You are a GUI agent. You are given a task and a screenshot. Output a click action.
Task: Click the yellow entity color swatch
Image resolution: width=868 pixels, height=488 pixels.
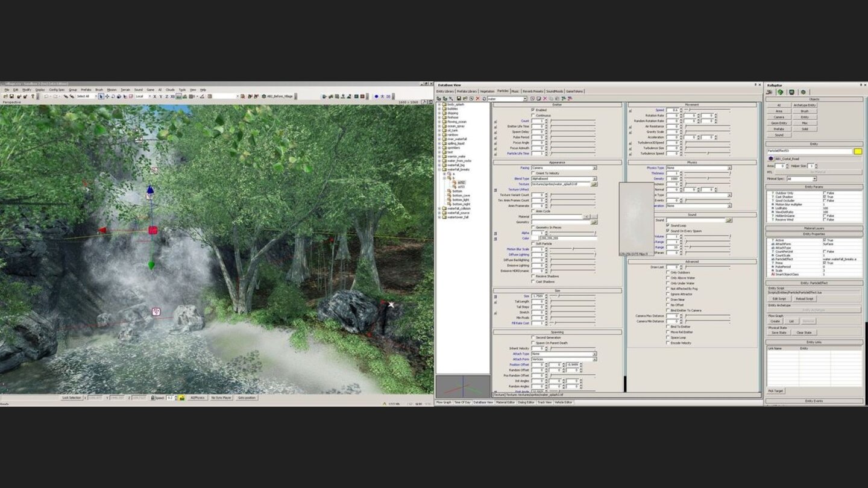[x=858, y=151]
